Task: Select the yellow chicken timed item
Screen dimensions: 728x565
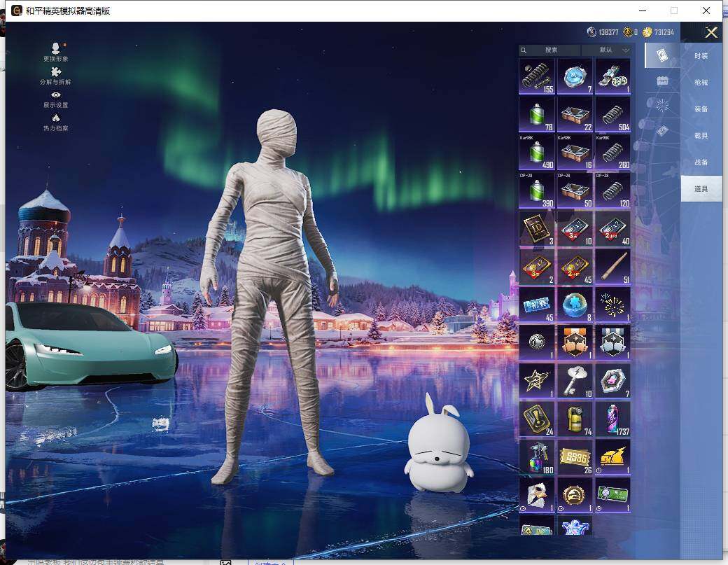Action: tap(613, 456)
